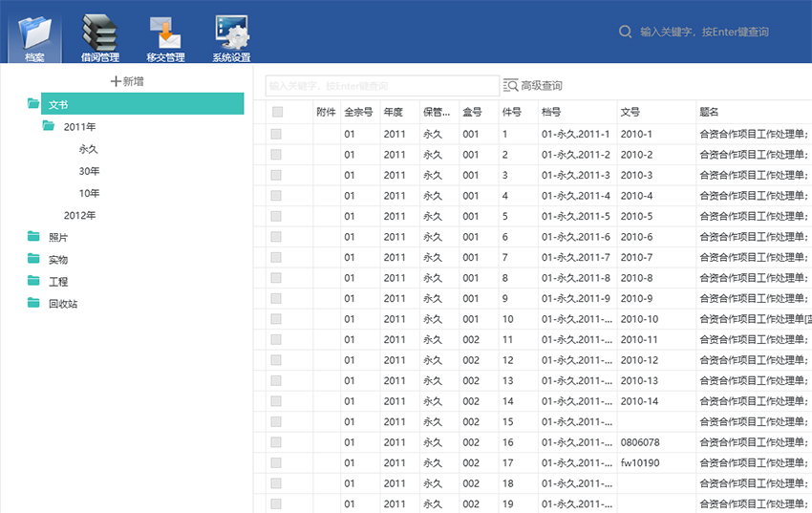The width and height of the screenshot is (812, 513).
Task: Focus the top global keyword search field
Action: [x=704, y=32]
